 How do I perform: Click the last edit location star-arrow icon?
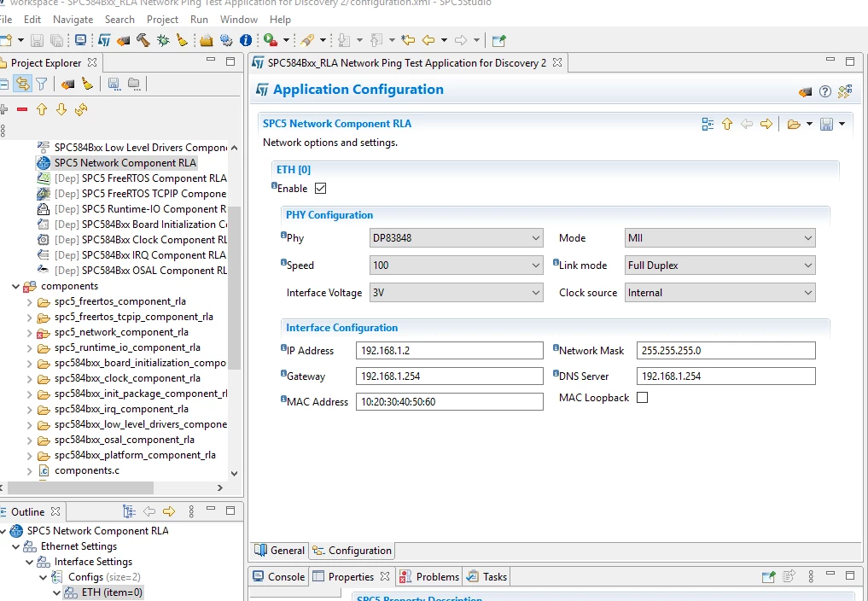pyautogui.click(x=408, y=40)
